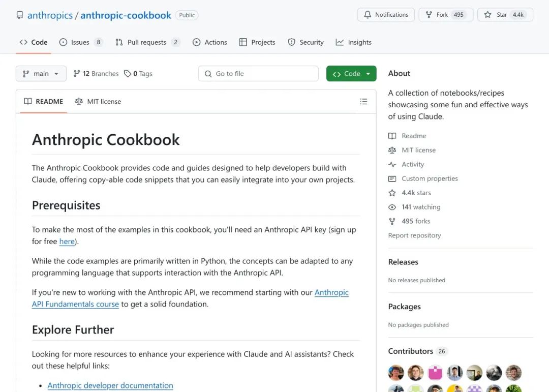The image size is (549, 392).
Task: Expand the green Code dropdown button
Action: 351,74
